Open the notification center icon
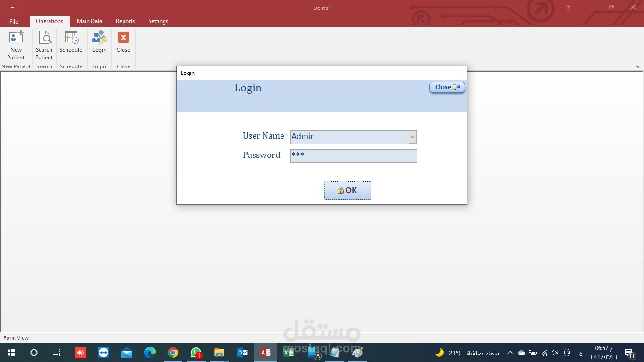 (x=629, y=353)
